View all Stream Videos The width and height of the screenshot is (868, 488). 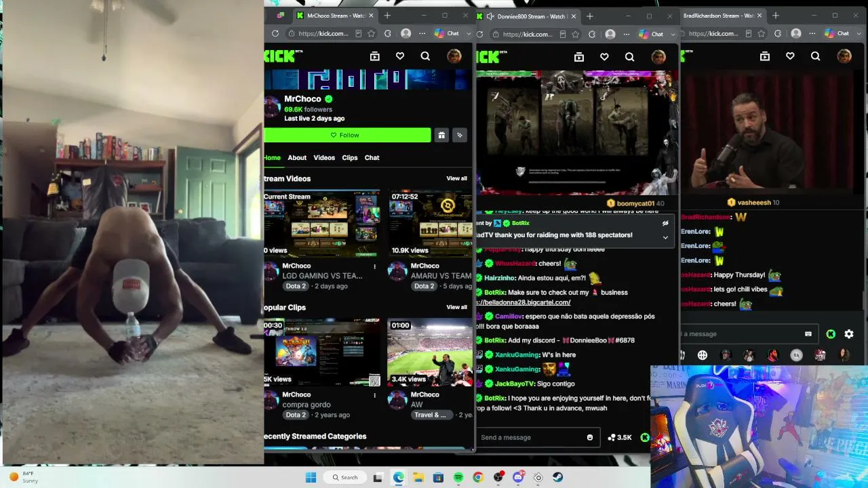(x=456, y=179)
